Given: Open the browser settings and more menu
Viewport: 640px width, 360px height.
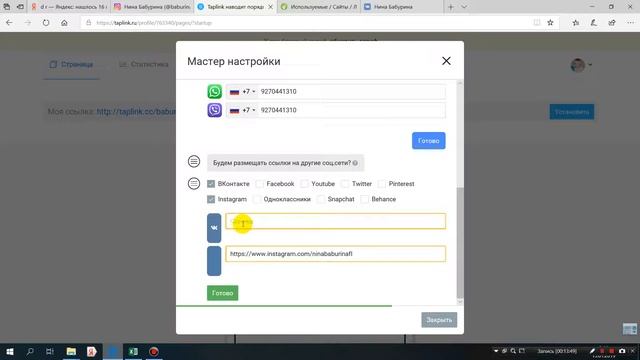Looking at the screenshot, I should [x=630, y=23].
